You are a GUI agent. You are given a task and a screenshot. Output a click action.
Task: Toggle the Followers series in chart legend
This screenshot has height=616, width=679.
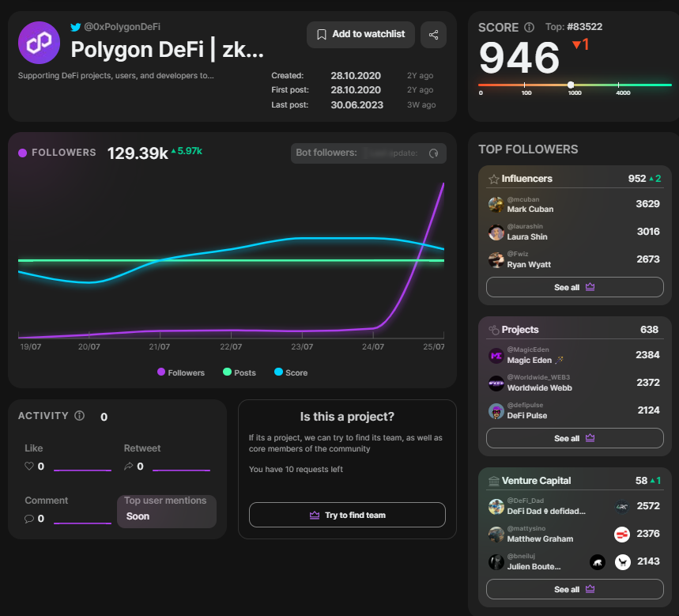pyautogui.click(x=181, y=372)
